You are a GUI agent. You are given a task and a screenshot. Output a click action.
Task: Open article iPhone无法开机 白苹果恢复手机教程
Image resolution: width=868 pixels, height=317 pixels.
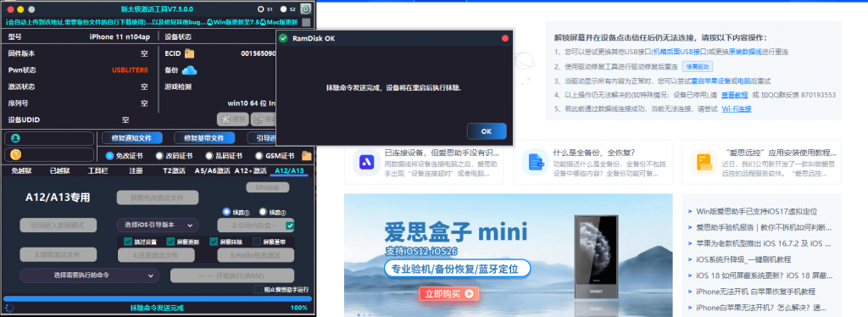(x=755, y=291)
